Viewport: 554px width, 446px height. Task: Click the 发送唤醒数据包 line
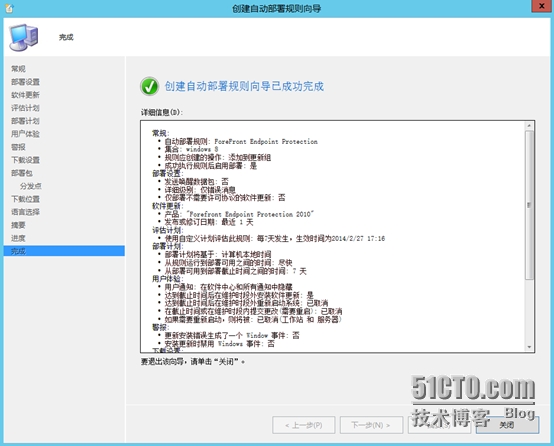(196, 181)
